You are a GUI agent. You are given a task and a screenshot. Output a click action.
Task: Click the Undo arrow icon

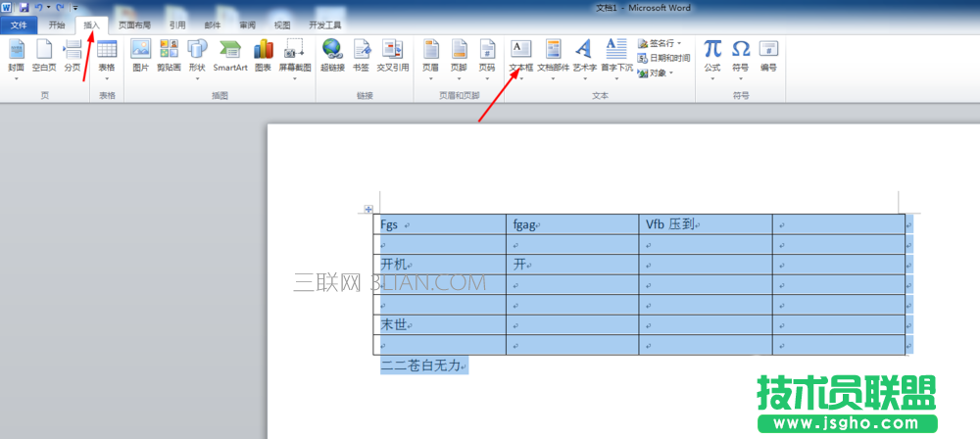click(39, 8)
